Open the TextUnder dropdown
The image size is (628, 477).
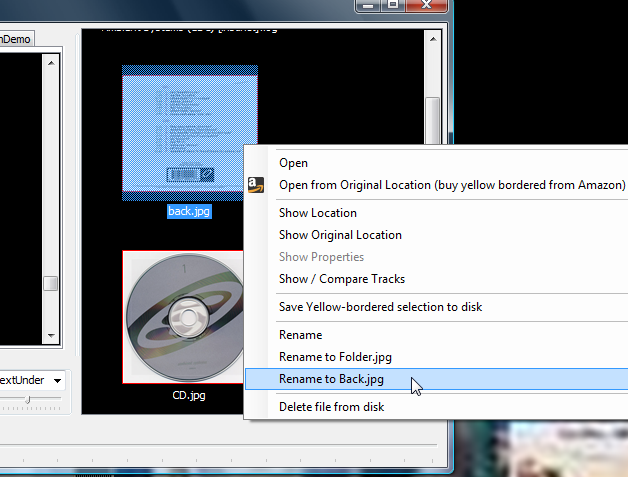57,380
